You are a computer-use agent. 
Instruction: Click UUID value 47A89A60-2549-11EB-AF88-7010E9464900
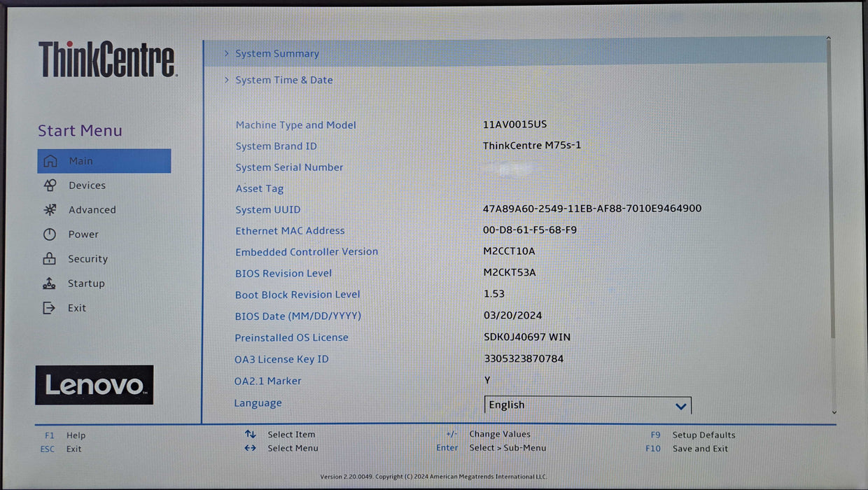592,209
